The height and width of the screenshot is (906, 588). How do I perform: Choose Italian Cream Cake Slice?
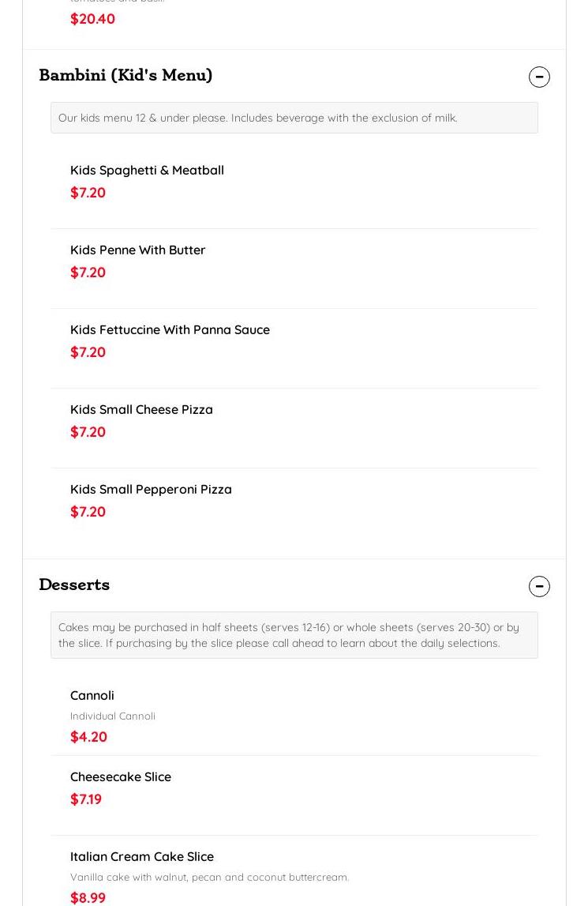point(142,856)
